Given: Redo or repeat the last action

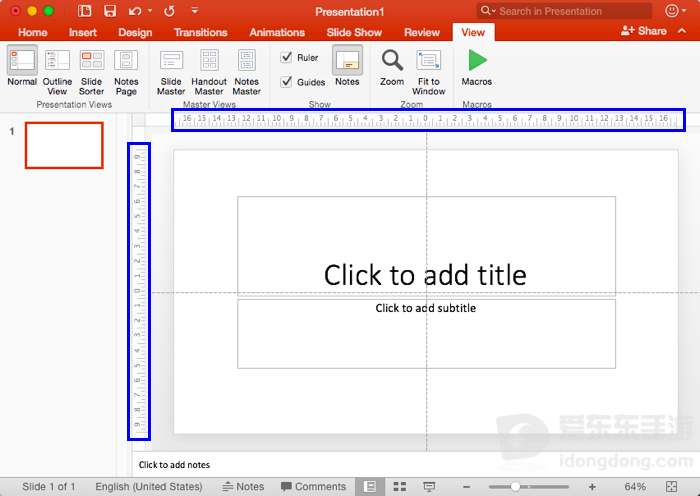Looking at the screenshot, I should [x=169, y=11].
